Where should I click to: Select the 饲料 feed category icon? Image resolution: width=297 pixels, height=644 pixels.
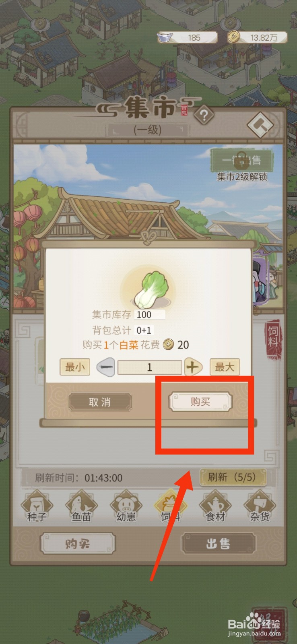171,506
